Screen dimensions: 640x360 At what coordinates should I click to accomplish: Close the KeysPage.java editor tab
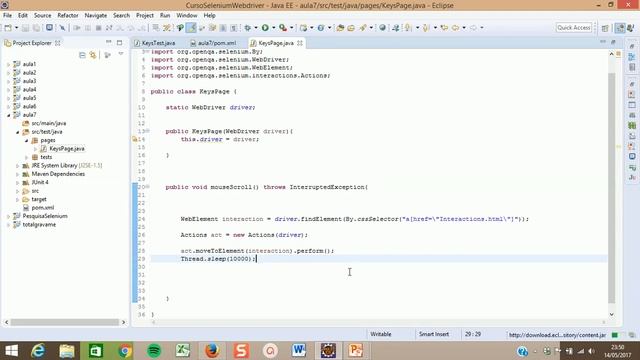[300, 43]
